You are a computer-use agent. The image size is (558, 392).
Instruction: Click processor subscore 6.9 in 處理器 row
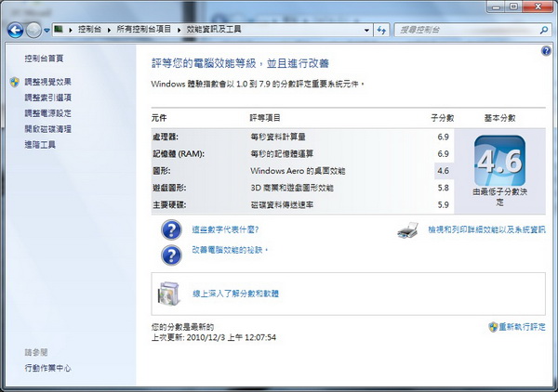[x=443, y=137]
